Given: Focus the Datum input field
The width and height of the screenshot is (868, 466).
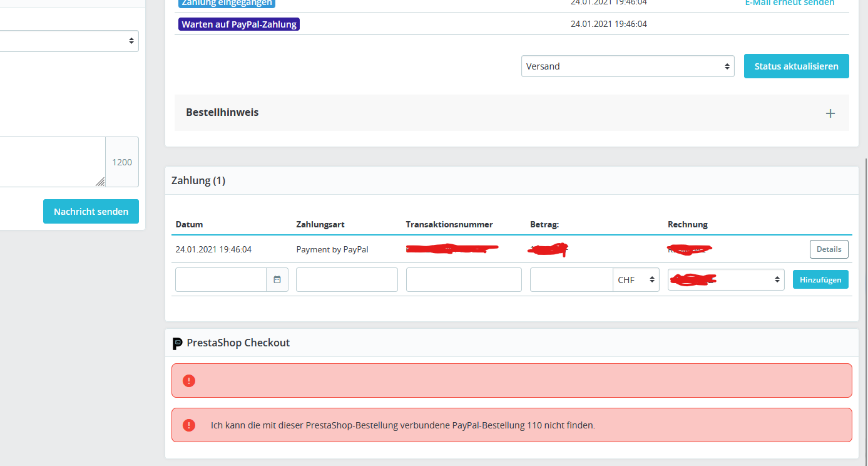Looking at the screenshot, I should (x=221, y=279).
